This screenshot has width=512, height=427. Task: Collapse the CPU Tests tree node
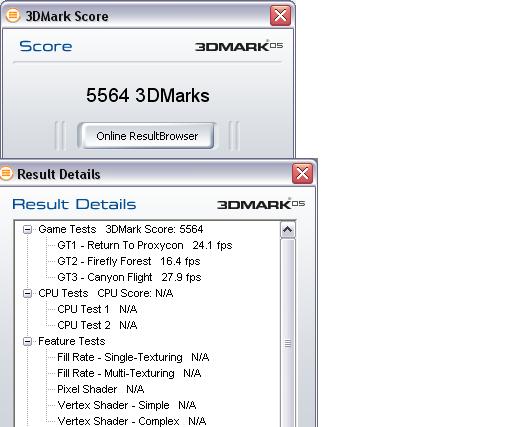point(28,293)
